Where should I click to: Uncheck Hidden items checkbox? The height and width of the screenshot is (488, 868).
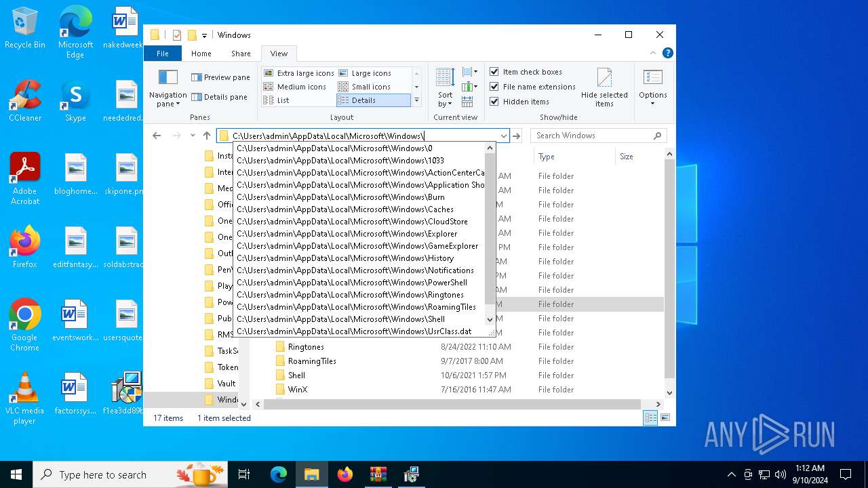pyautogui.click(x=494, y=102)
